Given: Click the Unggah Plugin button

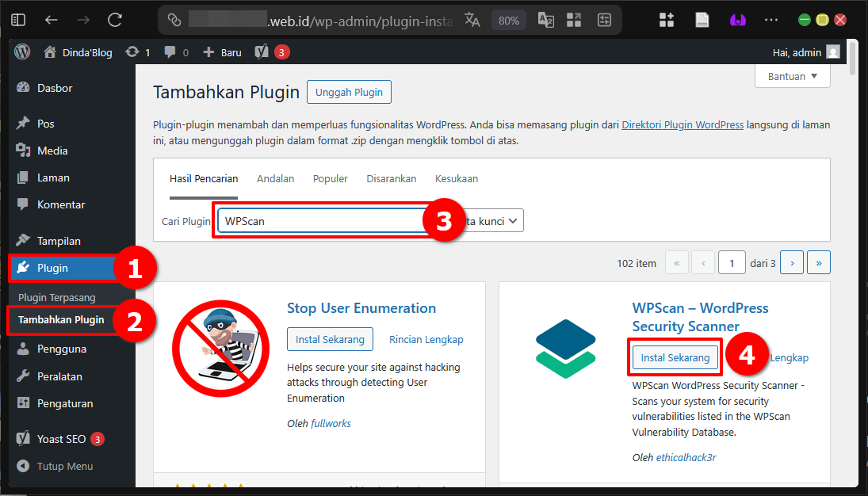Looking at the screenshot, I should pos(349,91).
